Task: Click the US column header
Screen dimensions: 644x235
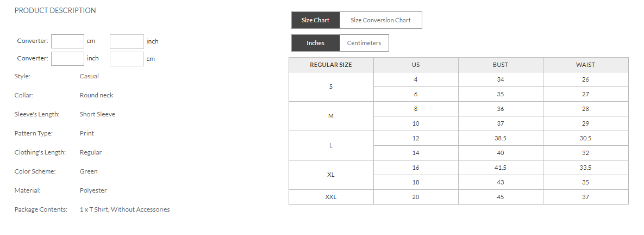Action: tap(416, 65)
